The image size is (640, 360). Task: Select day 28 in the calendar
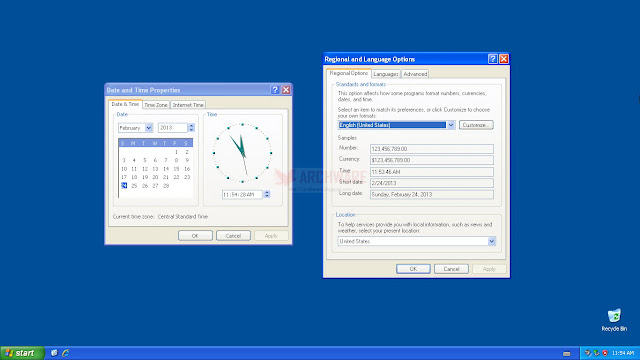166,186
